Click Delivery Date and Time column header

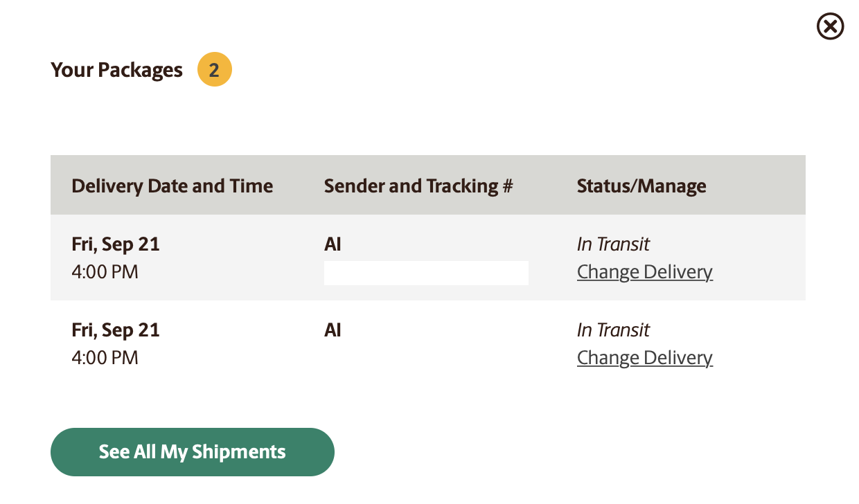tap(172, 186)
